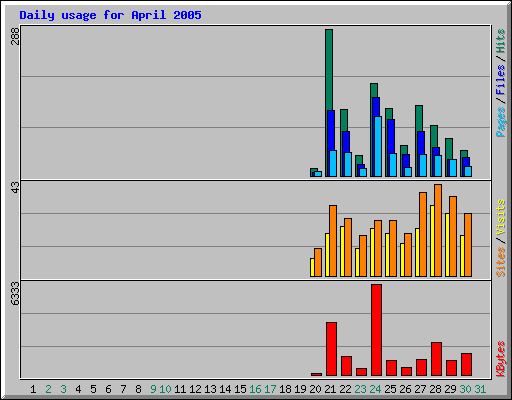Select the red KBytes bar for day 27

click(421, 367)
